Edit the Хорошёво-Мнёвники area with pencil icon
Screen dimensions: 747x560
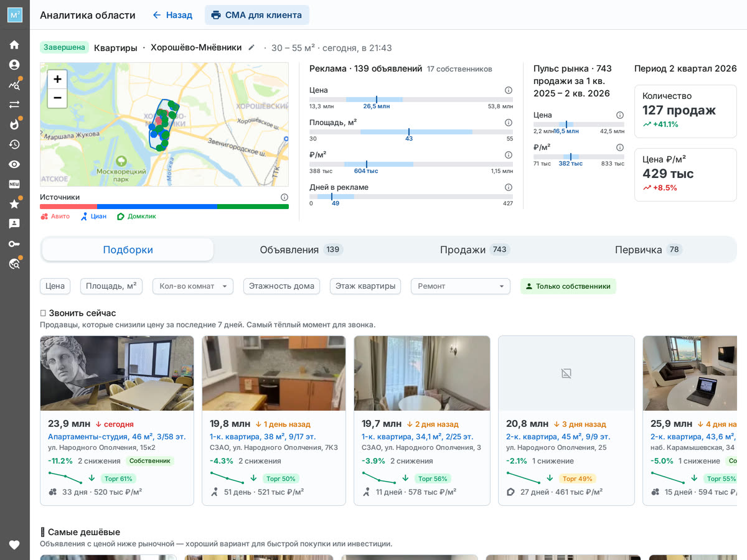[251, 47]
